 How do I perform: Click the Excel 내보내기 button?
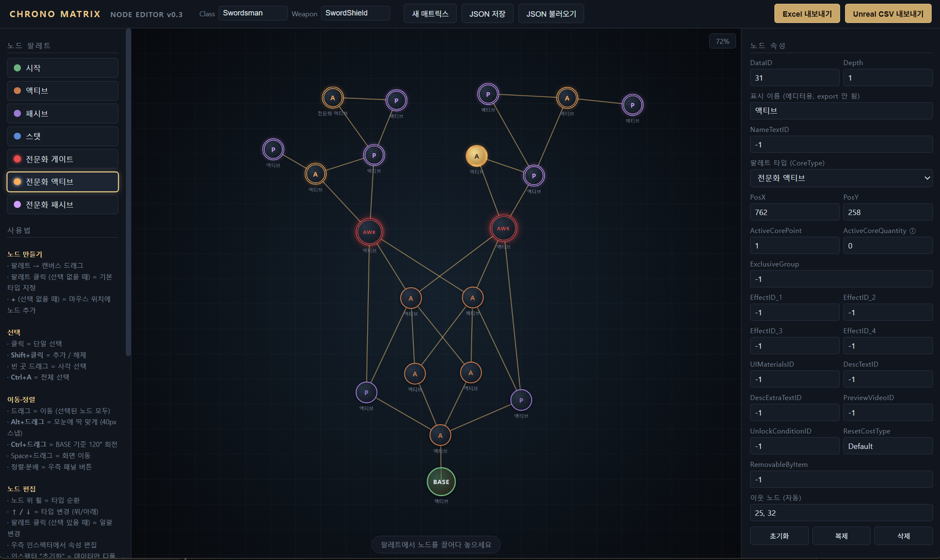pos(807,14)
